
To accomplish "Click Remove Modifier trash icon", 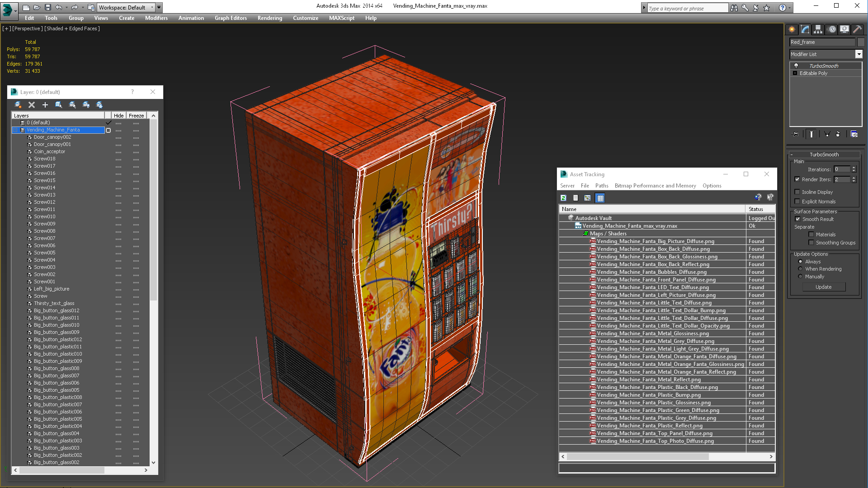I will [x=838, y=134].
